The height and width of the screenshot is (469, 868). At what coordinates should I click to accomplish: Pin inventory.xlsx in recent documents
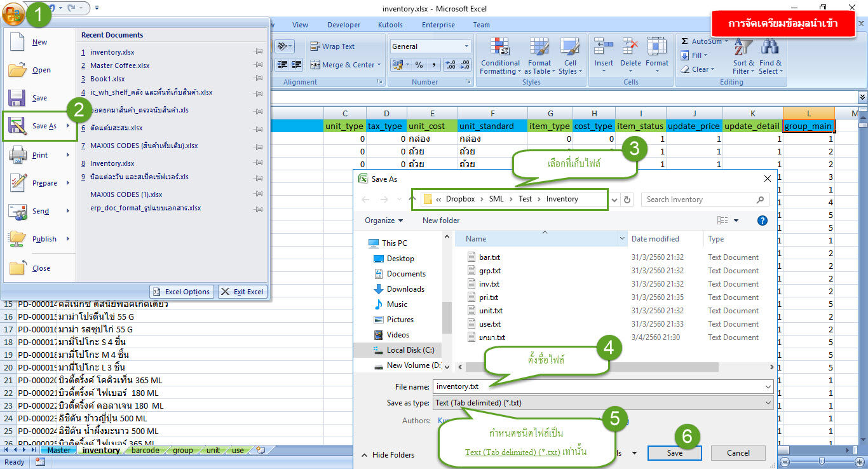coord(258,52)
